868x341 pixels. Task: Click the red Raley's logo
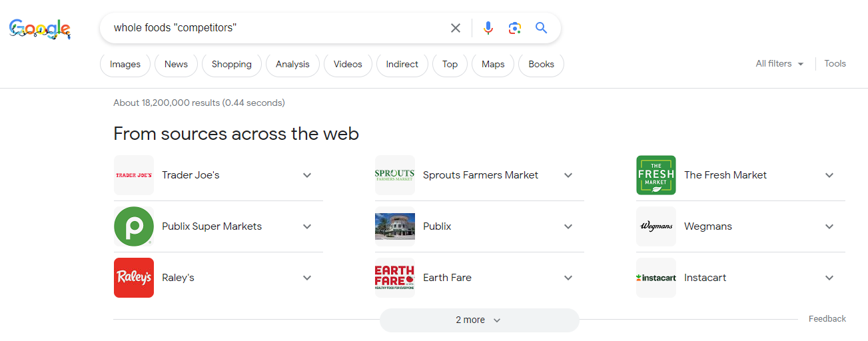(134, 278)
